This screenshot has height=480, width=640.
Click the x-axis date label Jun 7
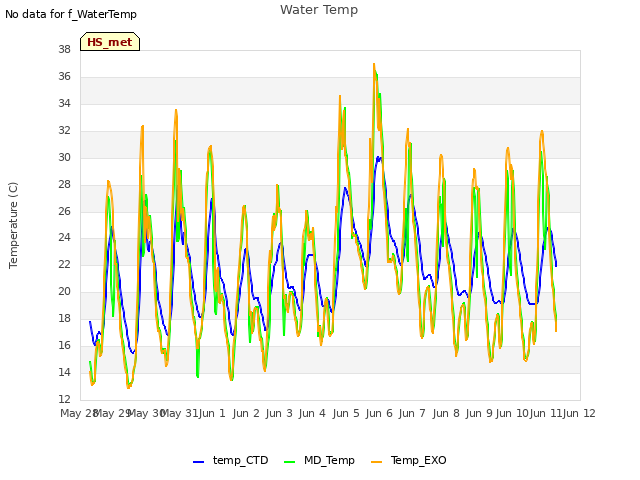[412, 413]
